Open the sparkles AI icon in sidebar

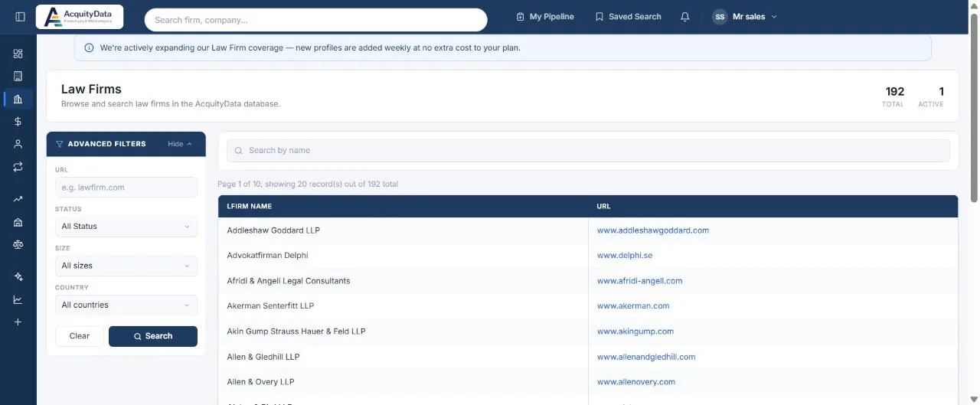[x=18, y=277]
